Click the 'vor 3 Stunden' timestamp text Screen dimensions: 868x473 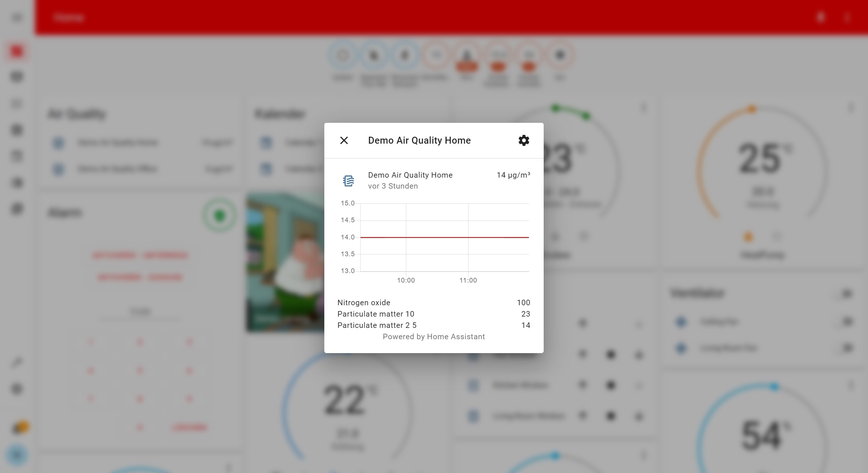tap(393, 186)
